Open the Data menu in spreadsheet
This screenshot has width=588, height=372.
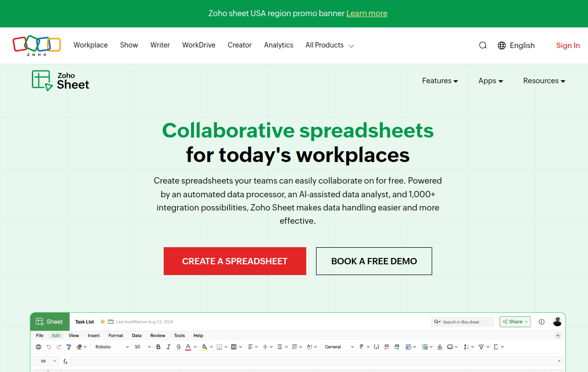click(137, 336)
